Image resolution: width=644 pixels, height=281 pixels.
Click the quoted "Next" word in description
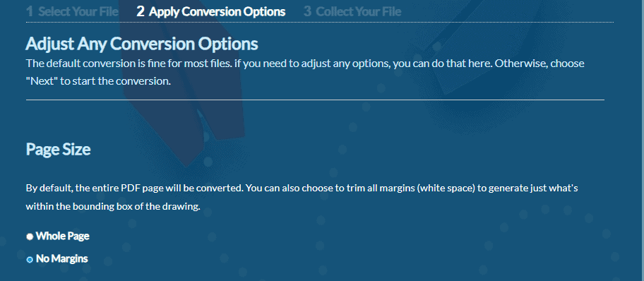[x=42, y=81]
